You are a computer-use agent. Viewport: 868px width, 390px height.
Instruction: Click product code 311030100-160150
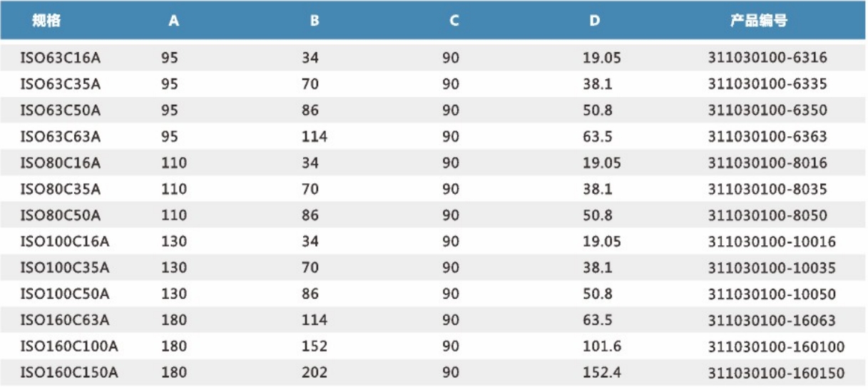pyautogui.click(x=776, y=374)
